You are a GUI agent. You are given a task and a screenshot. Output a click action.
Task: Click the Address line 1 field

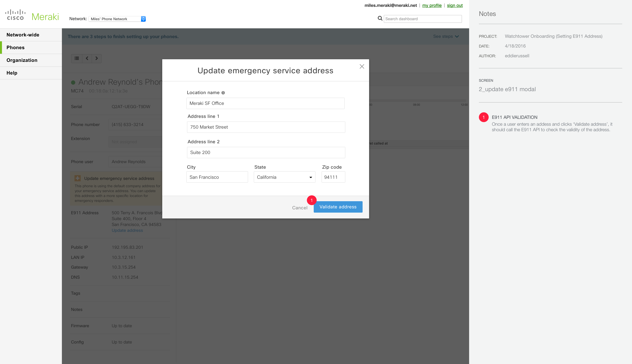(266, 127)
